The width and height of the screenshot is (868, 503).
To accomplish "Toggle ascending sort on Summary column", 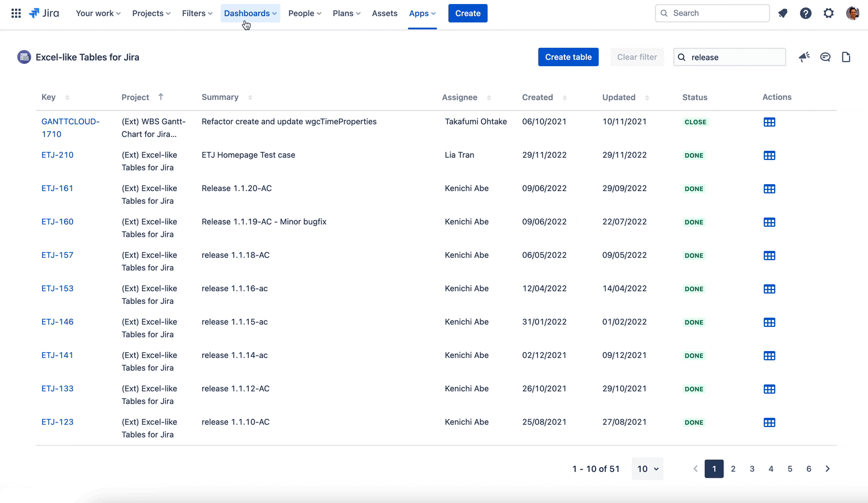I will (x=249, y=97).
